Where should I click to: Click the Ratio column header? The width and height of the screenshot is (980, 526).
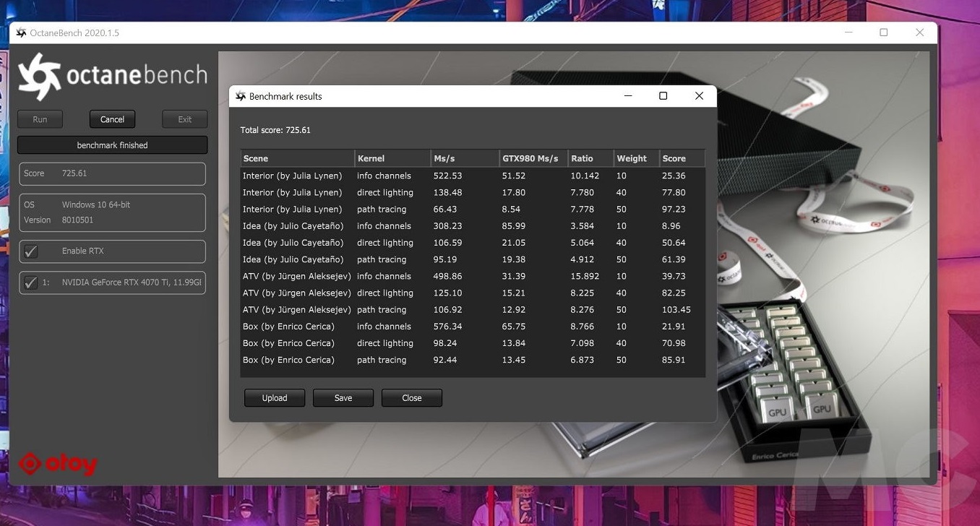590,158
